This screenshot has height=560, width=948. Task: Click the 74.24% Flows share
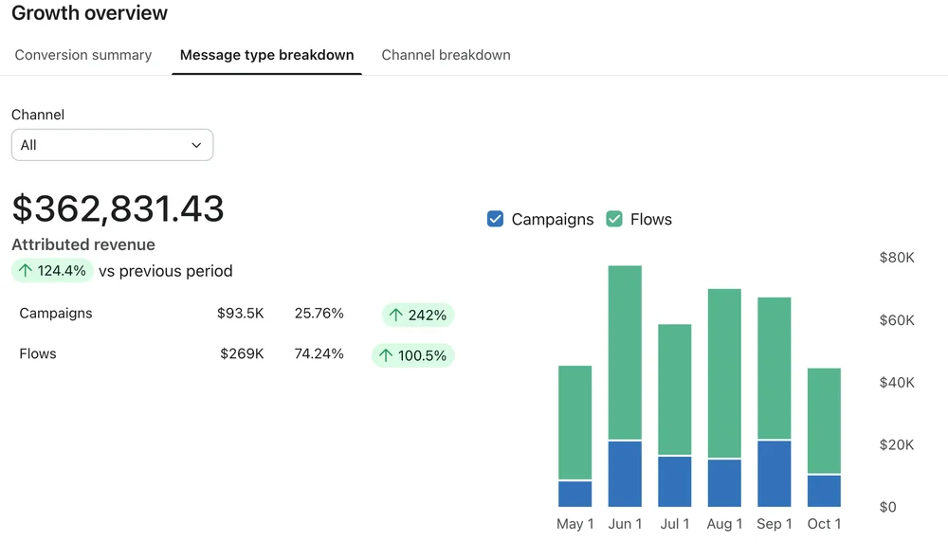319,353
